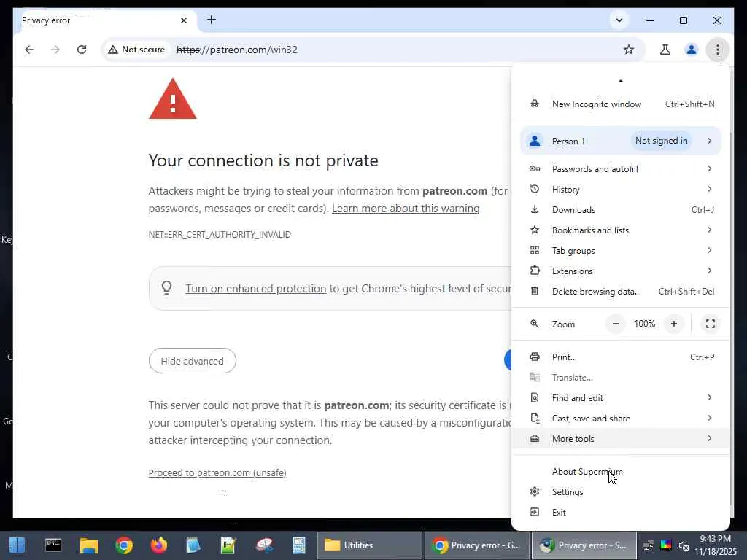Viewport: 747px width, 560px height.
Task: Click the Zoom magnifier icon in the menu
Action: pos(535,324)
